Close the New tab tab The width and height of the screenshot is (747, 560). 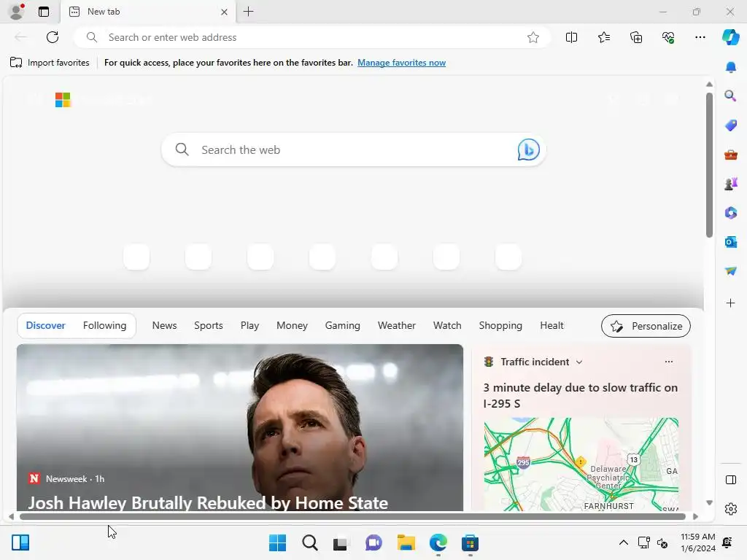pos(224,12)
